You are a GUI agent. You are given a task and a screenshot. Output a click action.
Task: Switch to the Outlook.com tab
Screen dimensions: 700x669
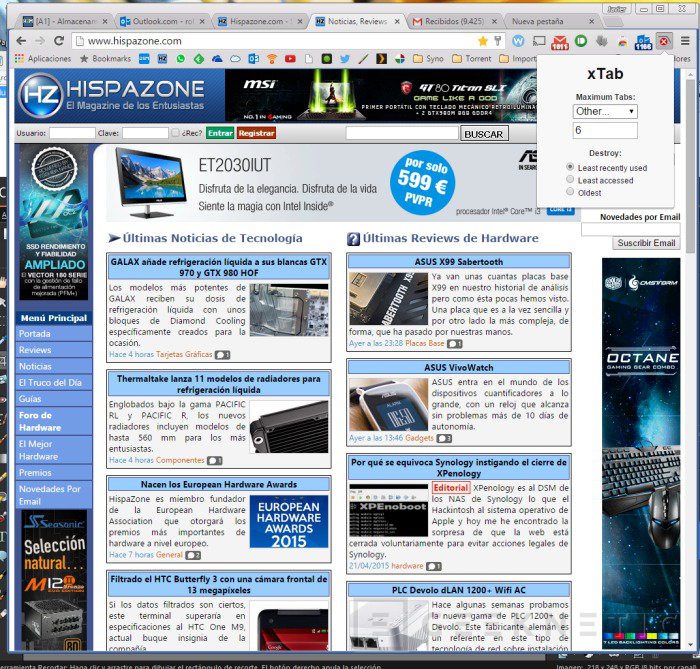click(x=160, y=20)
